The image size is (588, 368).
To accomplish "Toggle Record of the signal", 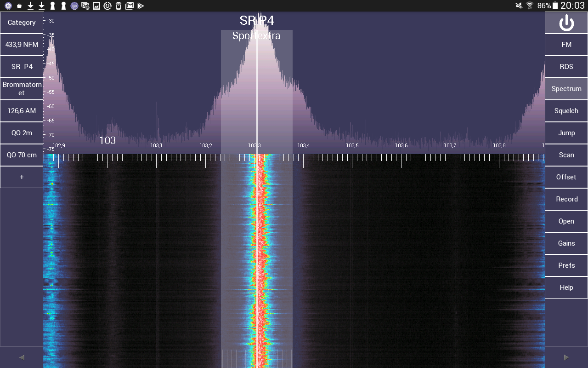I will (566, 199).
